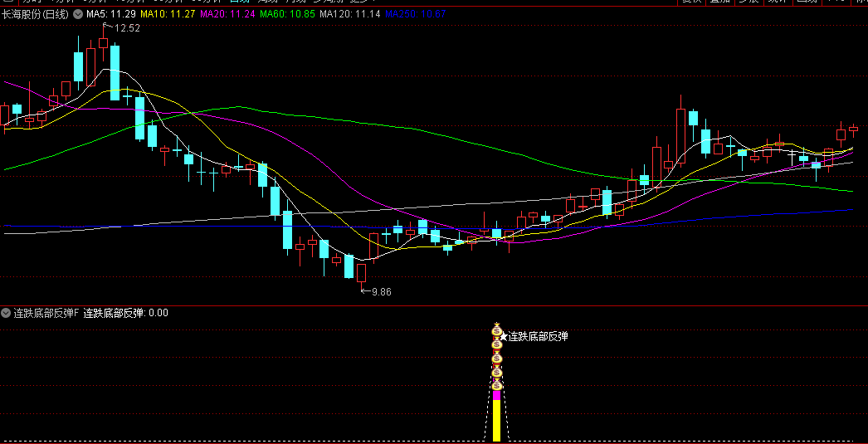The width and height of the screenshot is (868, 444).
Task: Click the 长海股份(日线) chart title
Action: point(35,14)
